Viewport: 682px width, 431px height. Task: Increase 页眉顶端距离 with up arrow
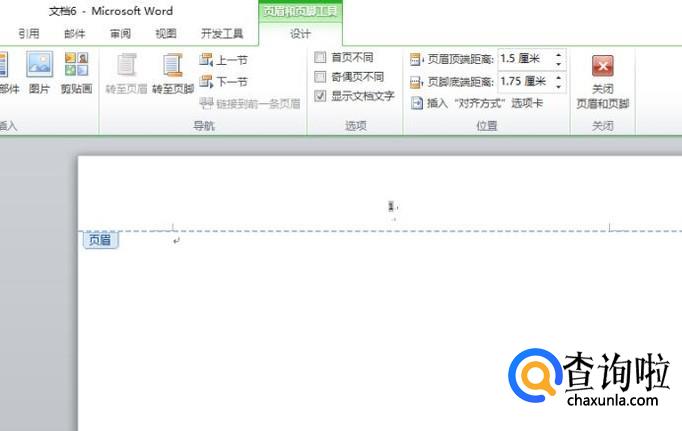point(559,54)
